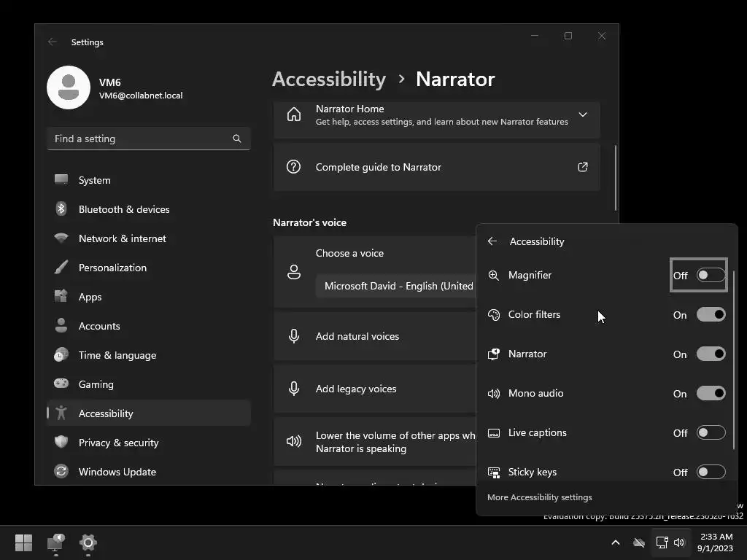Select Accounts in settings sidebar

tap(149, 326)
